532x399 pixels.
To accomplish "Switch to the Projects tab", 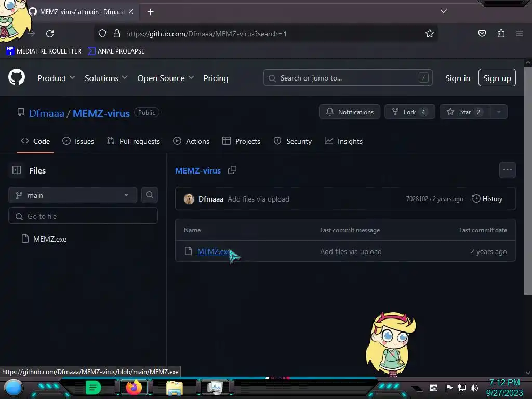I will pyautogui.click(x=241, y=141).
